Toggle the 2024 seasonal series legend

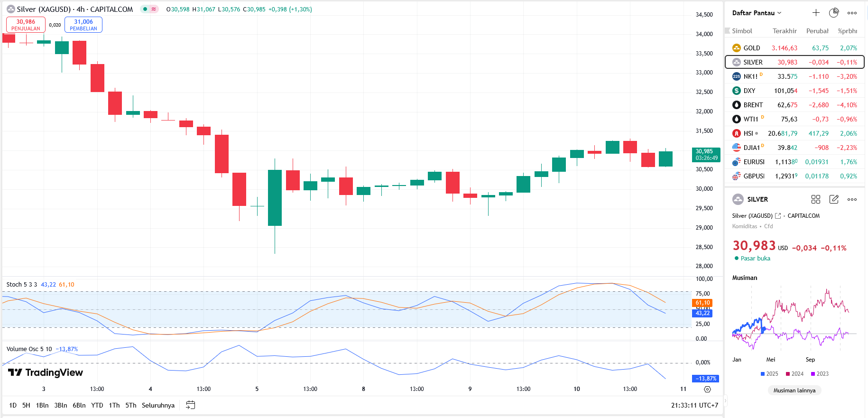tap(794, 374)
